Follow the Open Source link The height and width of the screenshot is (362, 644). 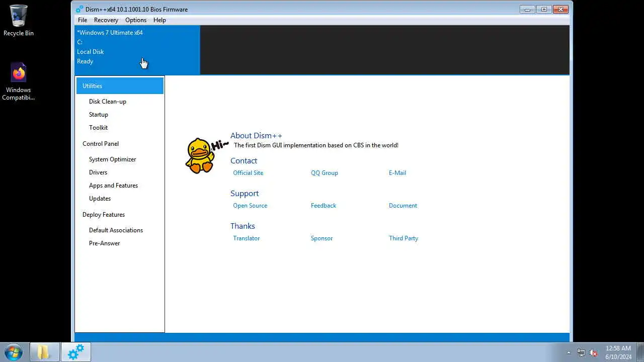[x=250, y=206]
